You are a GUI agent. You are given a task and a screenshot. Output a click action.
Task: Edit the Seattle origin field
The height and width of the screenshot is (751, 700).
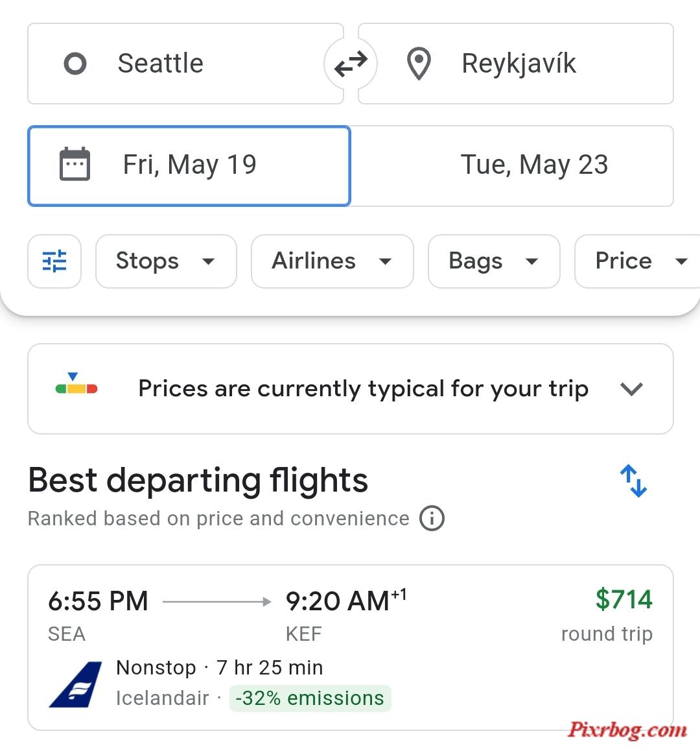coord(186,64)
